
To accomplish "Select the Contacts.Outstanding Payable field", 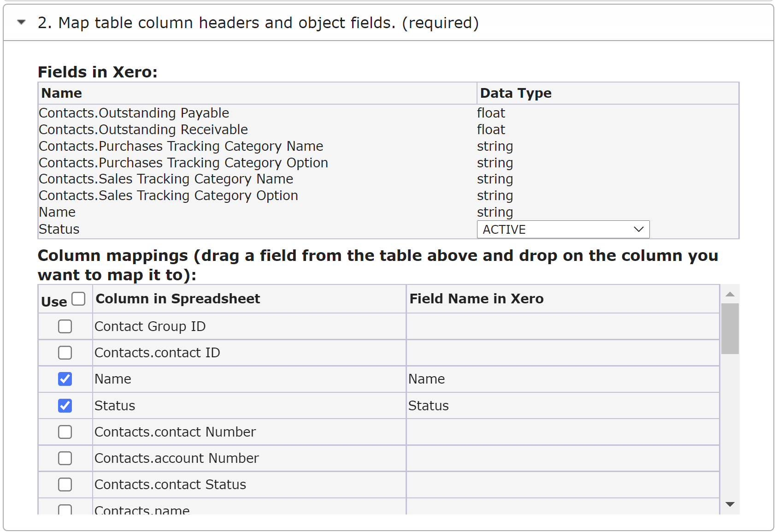I will [x=134, y=113].
